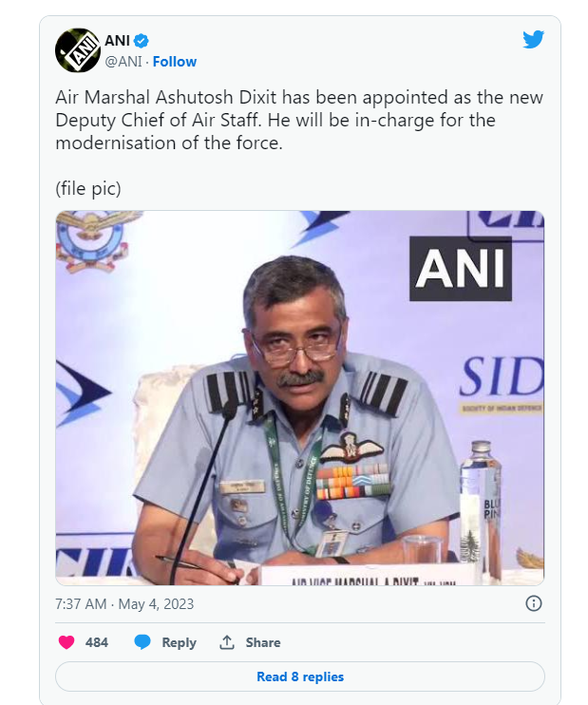Click the reply speech bubble icon

click(142, 642)
